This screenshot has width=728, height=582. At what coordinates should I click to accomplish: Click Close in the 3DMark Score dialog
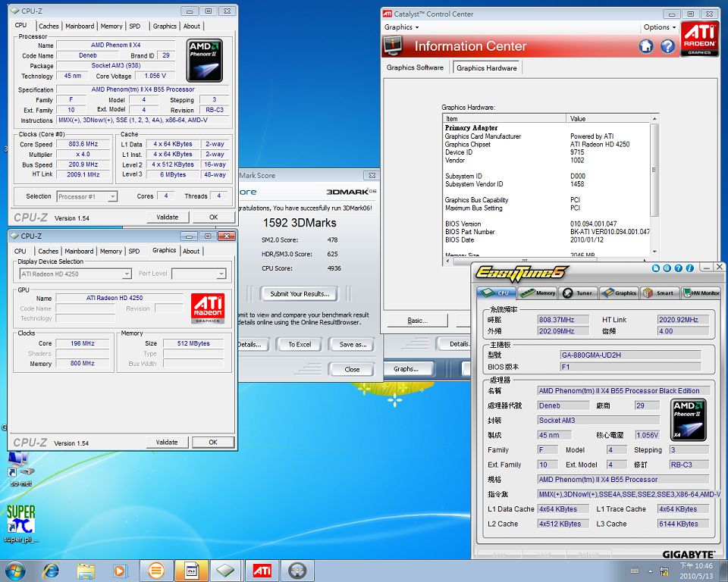click(x=352, y=370)
